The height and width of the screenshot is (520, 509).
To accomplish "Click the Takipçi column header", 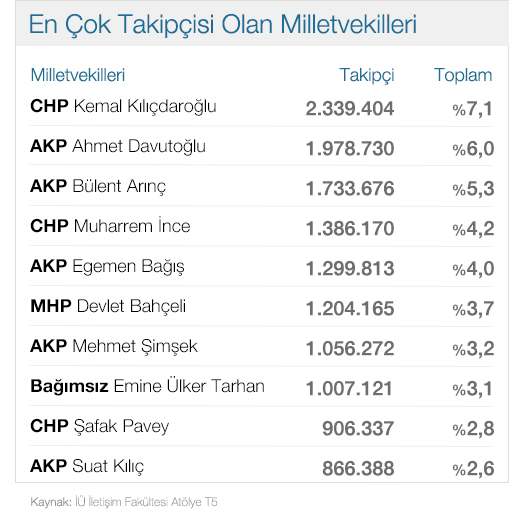I will 367,75.
